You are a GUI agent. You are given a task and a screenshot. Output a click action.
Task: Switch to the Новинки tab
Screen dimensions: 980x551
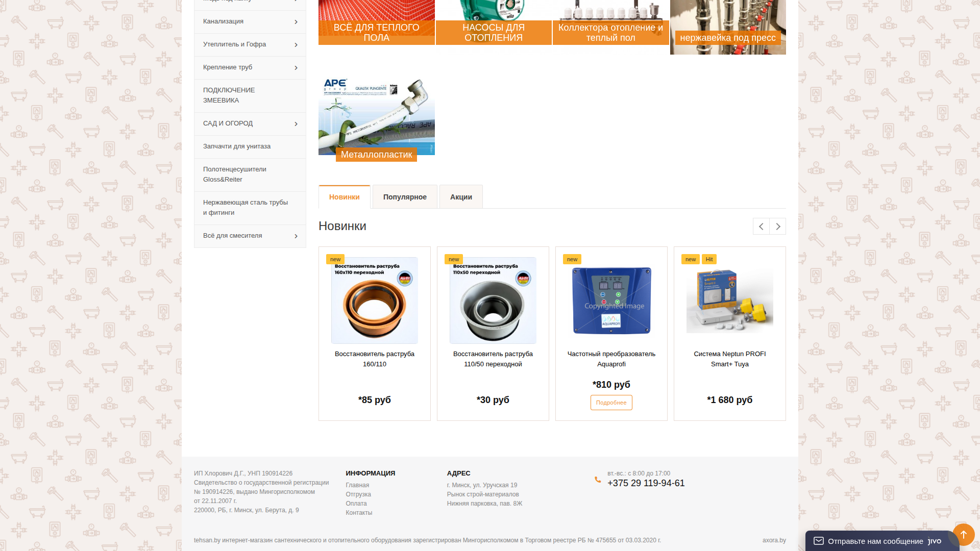345,197
